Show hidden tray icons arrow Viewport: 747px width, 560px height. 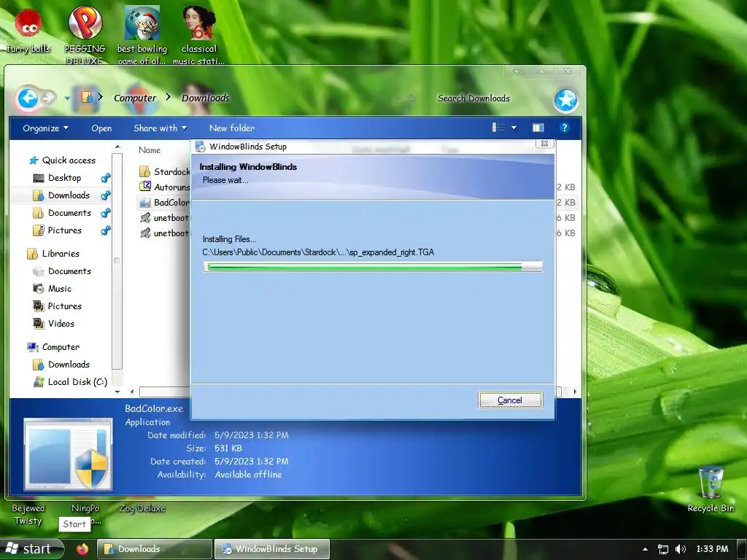pyautogui.click(x=645, y=549)
